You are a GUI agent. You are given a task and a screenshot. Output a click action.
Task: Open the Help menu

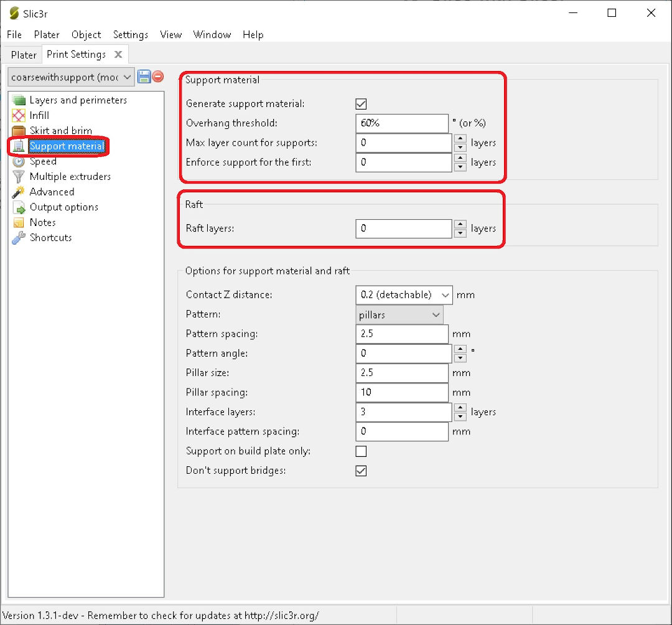(253, 35)
